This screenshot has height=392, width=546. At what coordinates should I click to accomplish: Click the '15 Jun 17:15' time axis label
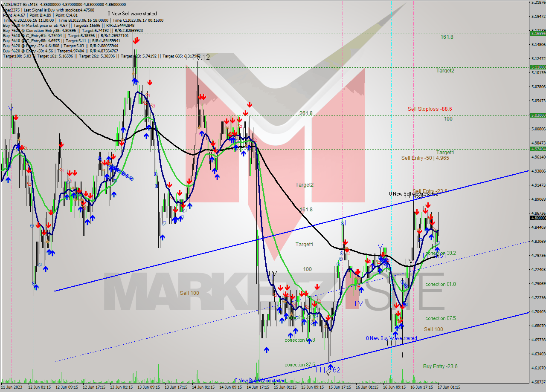click(x=339, y=388)
